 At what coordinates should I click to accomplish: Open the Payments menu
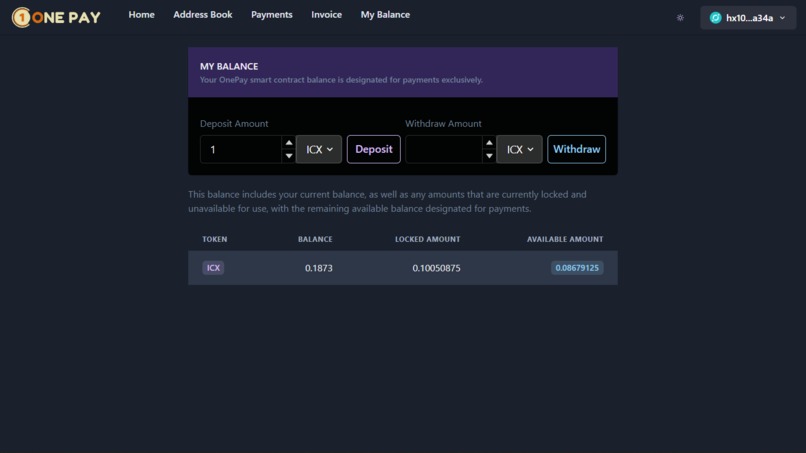pyautogui.click(x=271, y=15)
